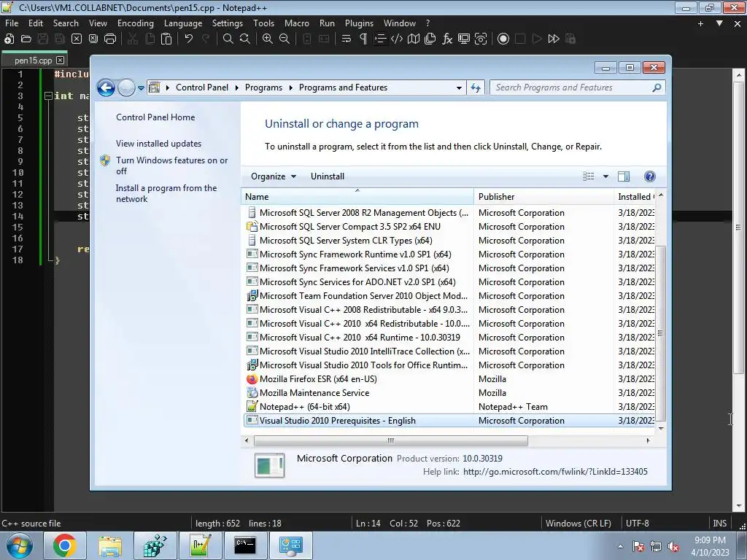Screen dimensions: 747x560
Task: Select Mozilla Firefox ESR (x64 en-US) entry
Action: (x=318, y=379)
